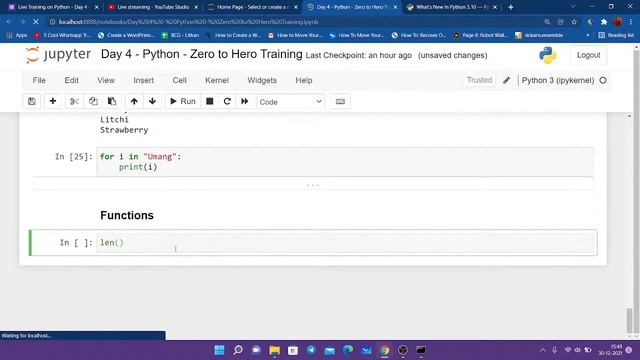
Task: Expand the collapsed output ellipsis
Action: (x=313, y=185)
